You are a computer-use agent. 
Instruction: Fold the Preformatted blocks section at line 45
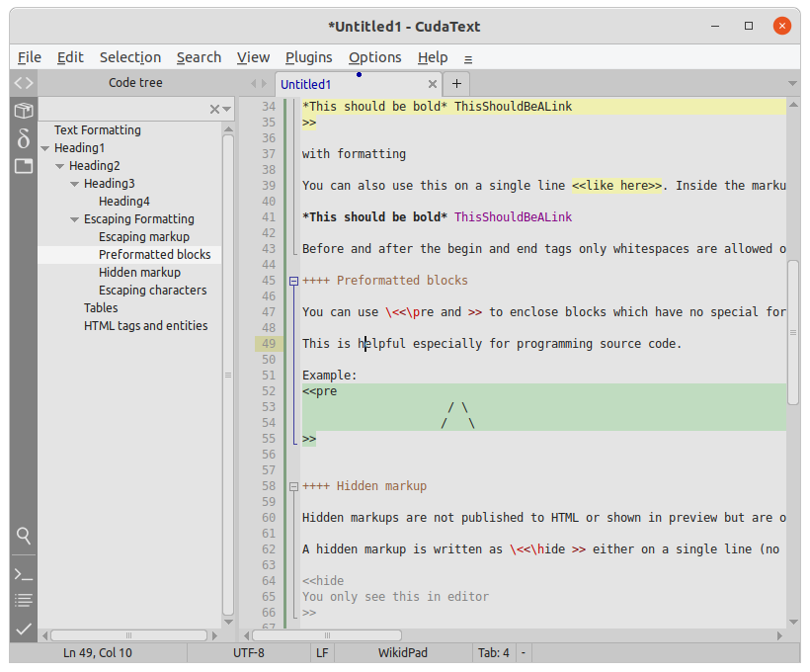(x=293, y=281)
